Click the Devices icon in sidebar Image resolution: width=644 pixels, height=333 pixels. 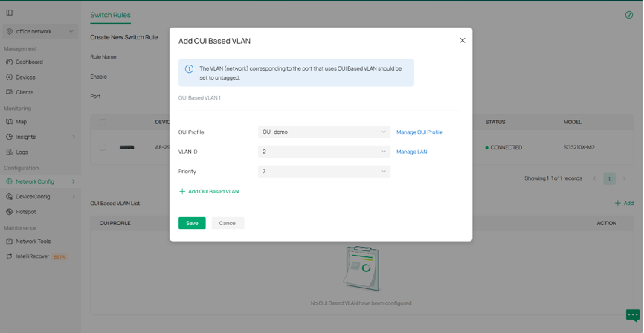point(10,77)
